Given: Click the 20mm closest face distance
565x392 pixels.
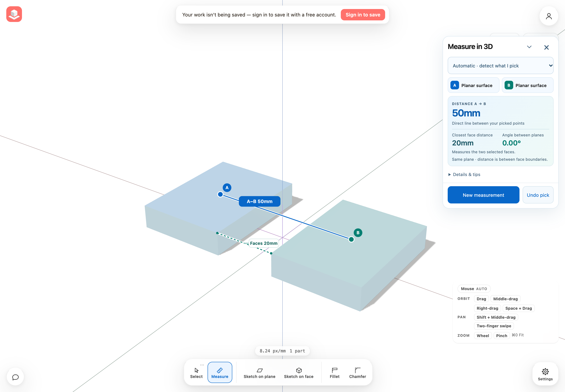Looking at the screenshot, I should point(462,143).
